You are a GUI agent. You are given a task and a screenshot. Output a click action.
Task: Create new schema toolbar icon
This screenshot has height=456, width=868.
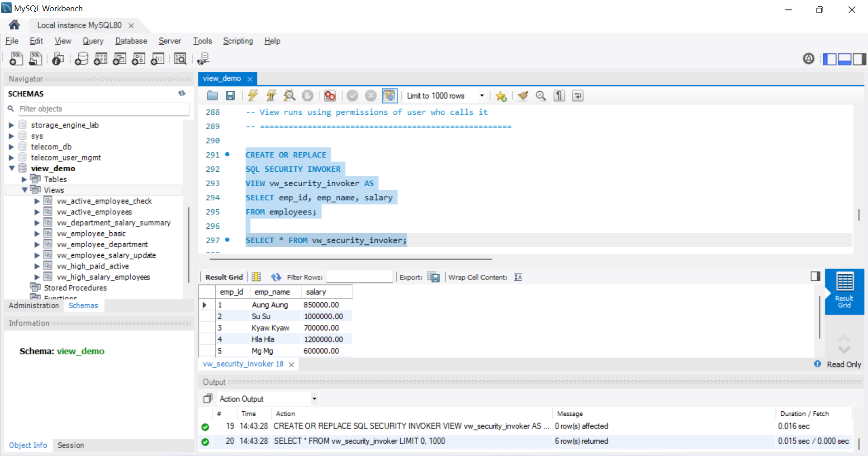click(x=81, y=59)
